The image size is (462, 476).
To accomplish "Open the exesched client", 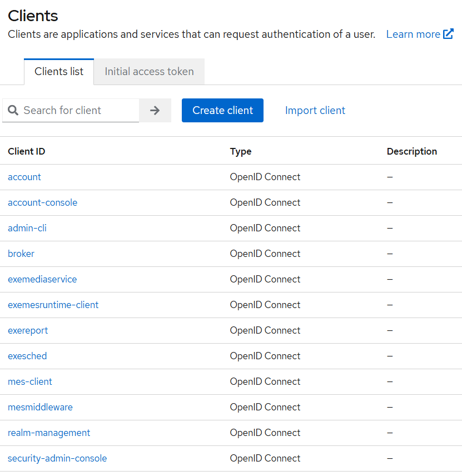I will click(27, 356).
